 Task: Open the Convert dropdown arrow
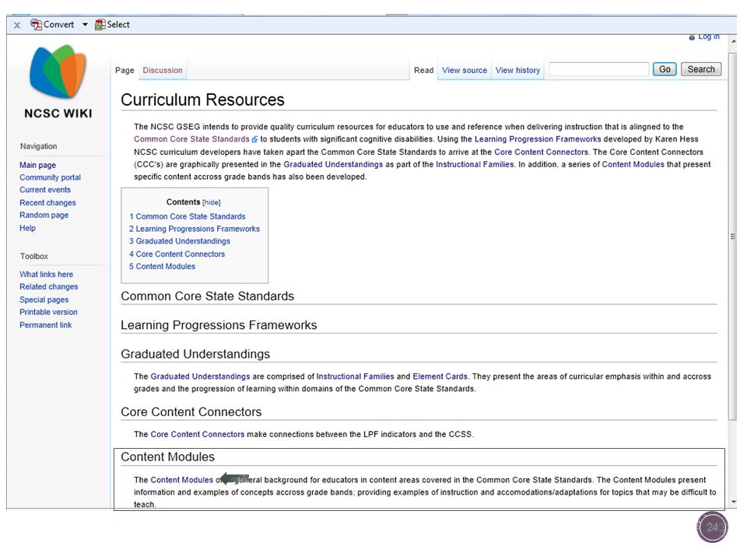tap(85, 25)
